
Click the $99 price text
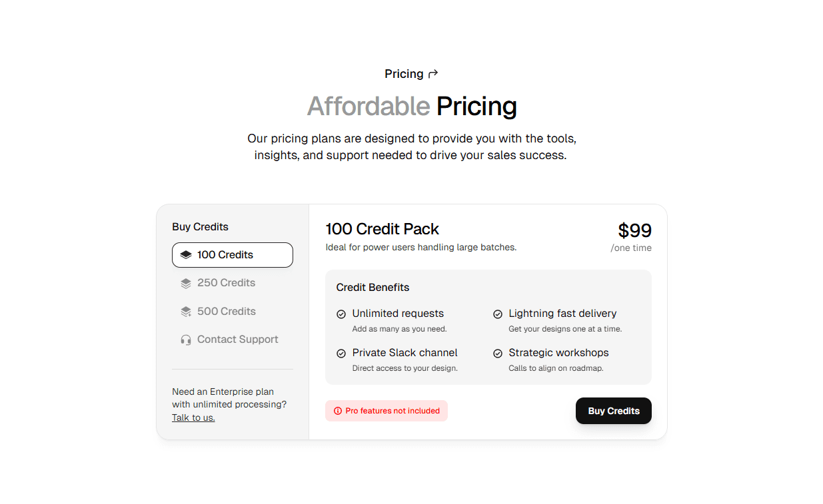coord(634,230)
